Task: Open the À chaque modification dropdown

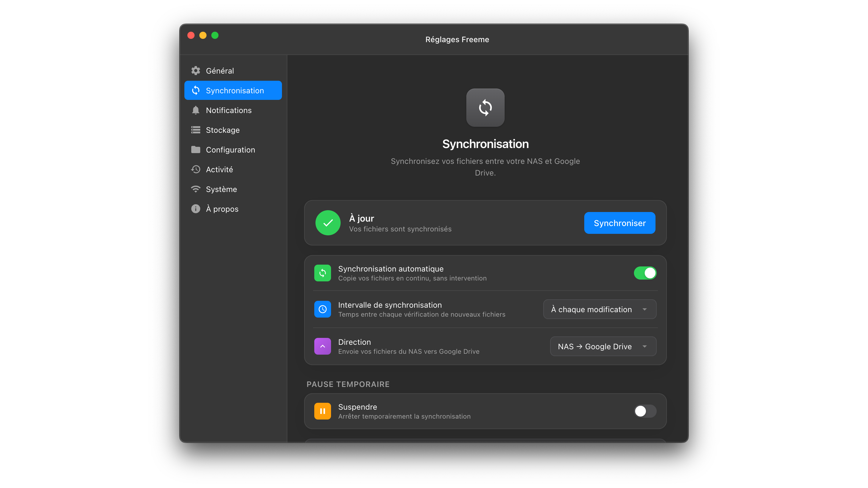Action: (x=600, y=309)
